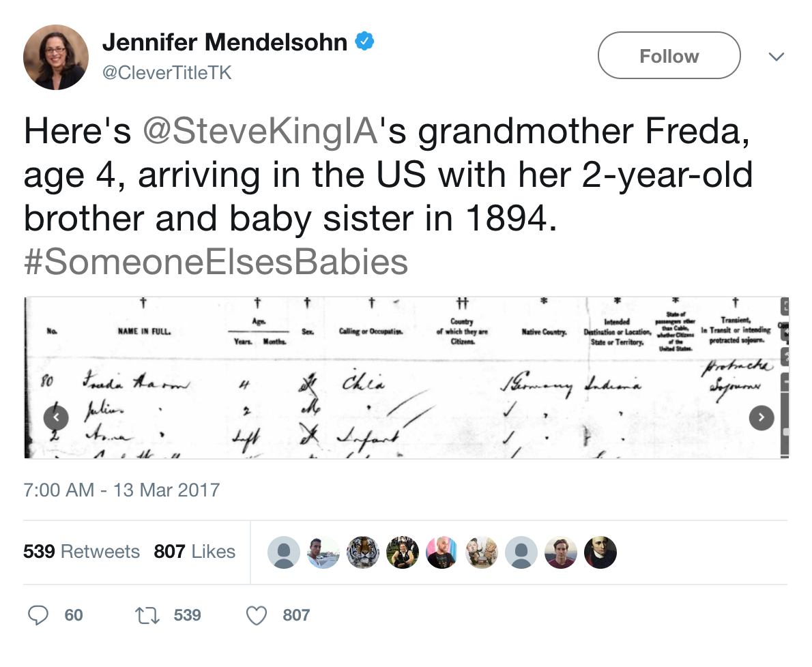Open the first gray default avatar profile
Image resolution: width=812 pixels, height=667 pixels.
coord(284,552)
